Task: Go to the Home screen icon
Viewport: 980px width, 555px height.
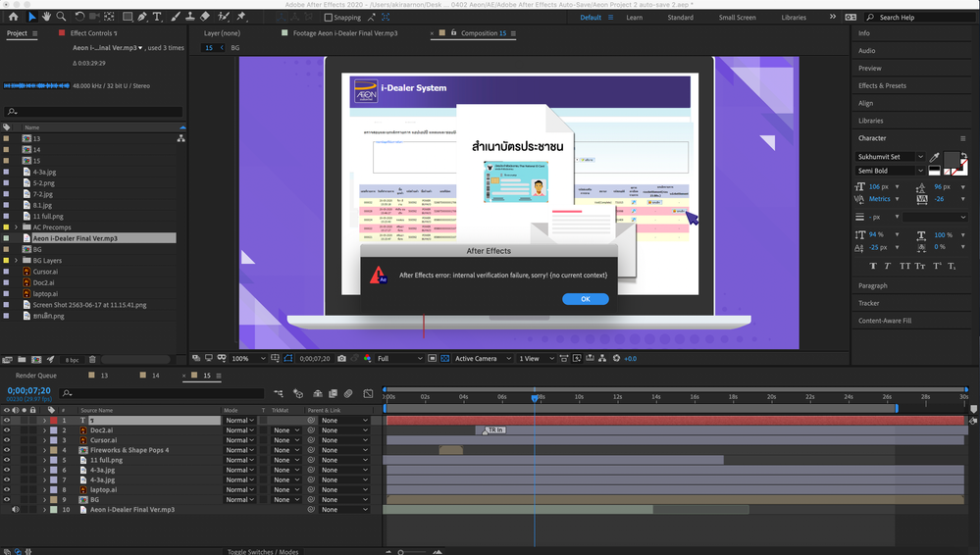Action: 13,17
